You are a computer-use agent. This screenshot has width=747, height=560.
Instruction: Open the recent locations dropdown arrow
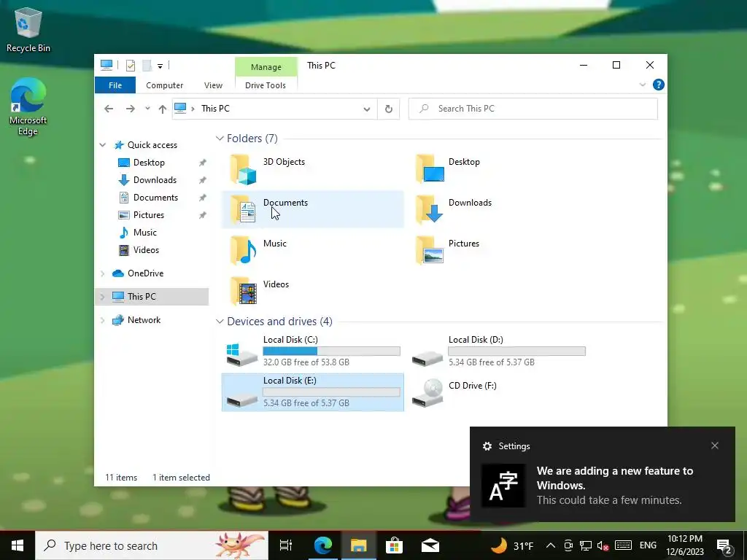(147, 109)
